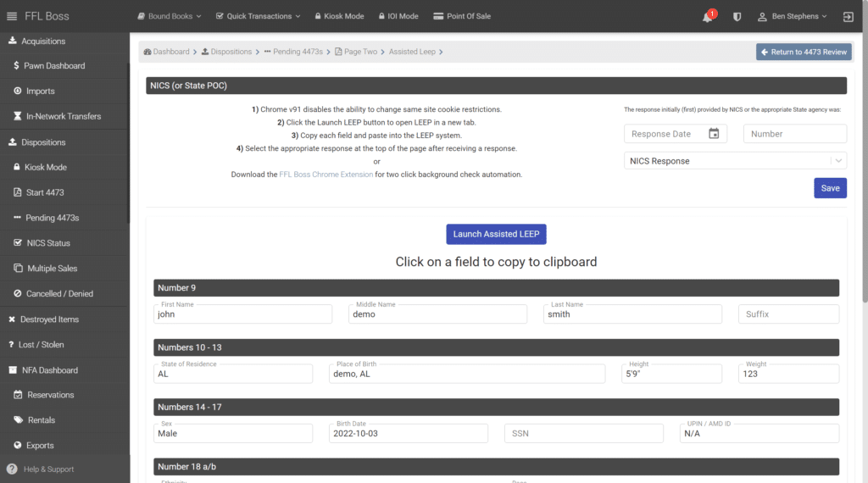The width and height of the screenshot is (868, 483).
Task: Click the shield icon in the top bar
Action: tap(737, 17)
